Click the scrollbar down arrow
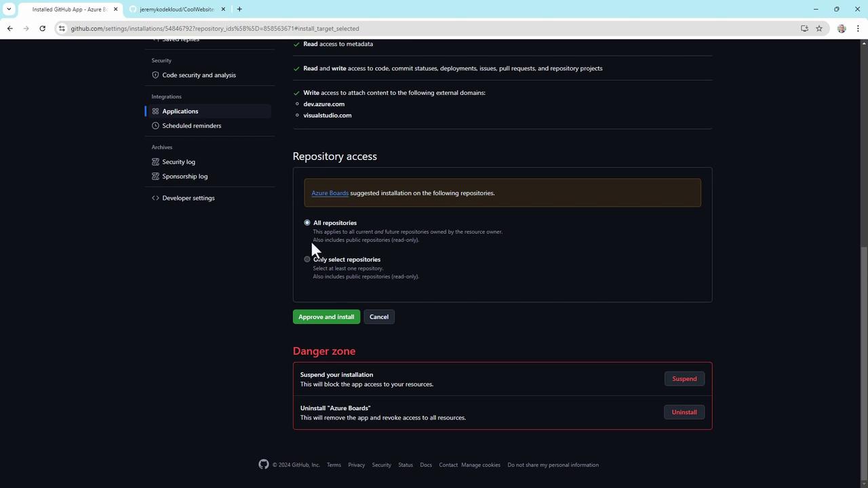Screen dimensions: 868x488 (x=864, y=483)
